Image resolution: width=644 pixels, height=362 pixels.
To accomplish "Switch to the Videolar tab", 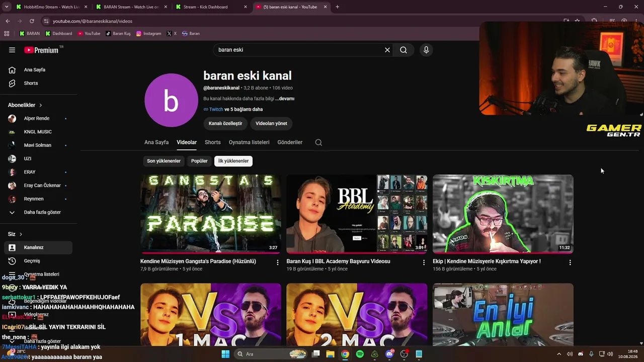I will pyautogui.click(x=187, y=142).
